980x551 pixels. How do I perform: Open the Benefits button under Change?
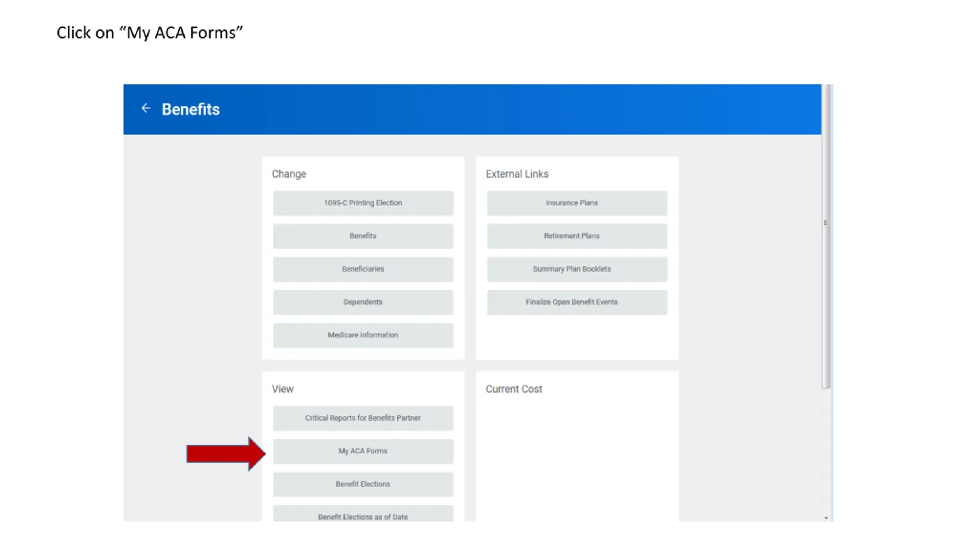(x=363, y=236)
